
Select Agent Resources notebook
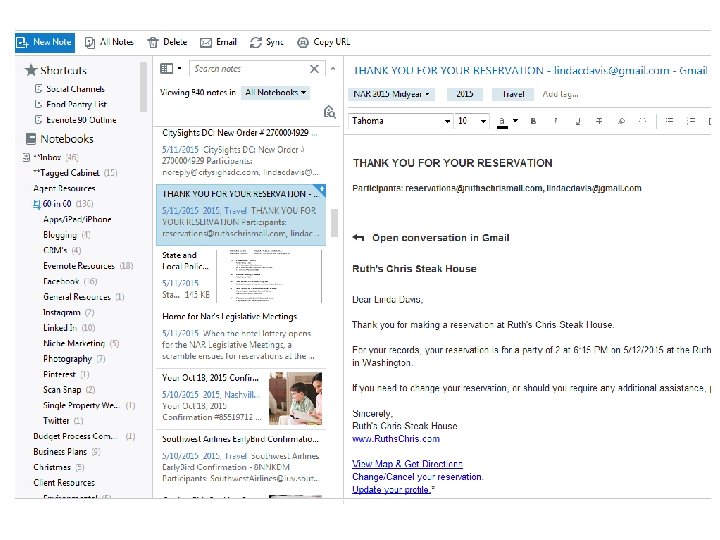[64, 188]
